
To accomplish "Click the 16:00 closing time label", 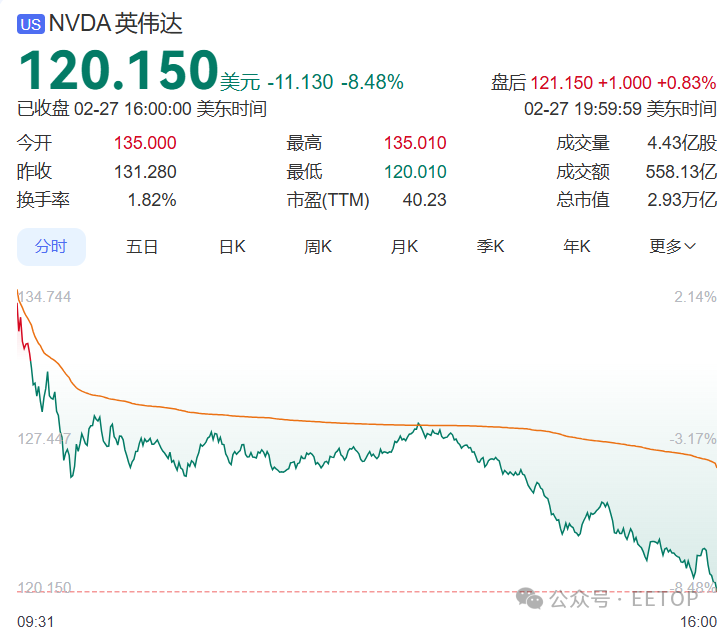I will 699,621.
